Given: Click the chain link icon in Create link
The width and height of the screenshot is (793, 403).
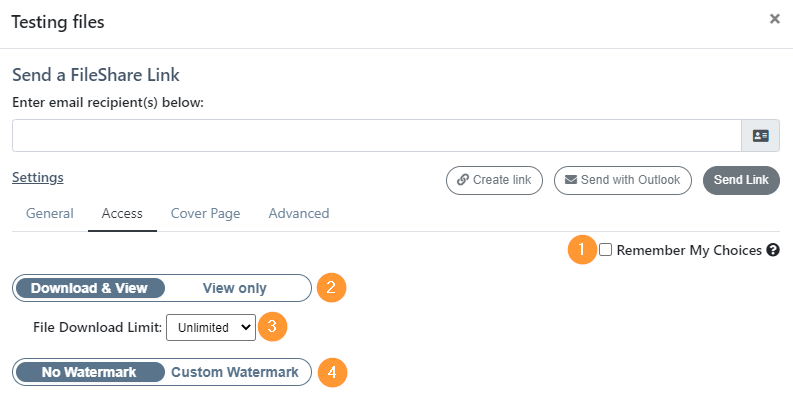Looking at the screenshot, I should pos(462,180).
